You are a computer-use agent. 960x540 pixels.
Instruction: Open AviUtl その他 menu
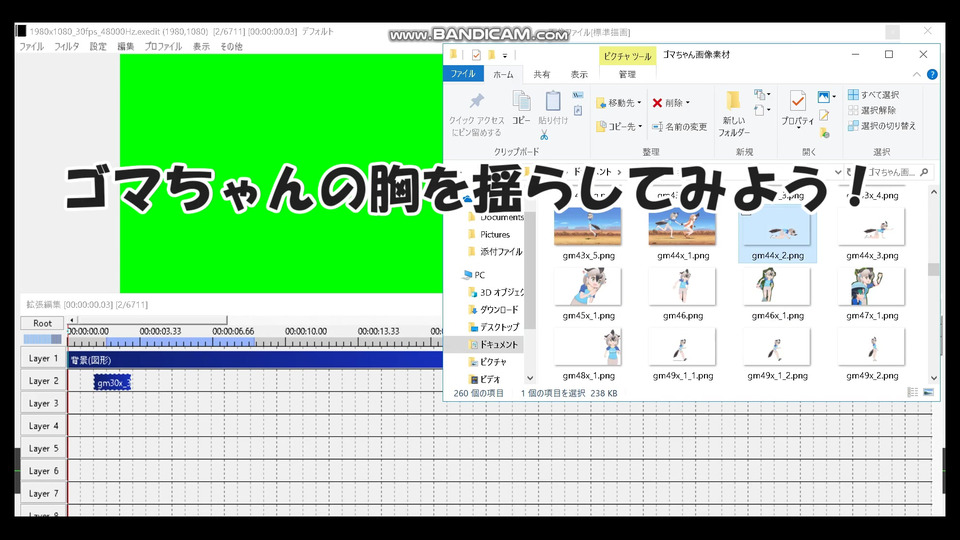click(x=231, y=47)
